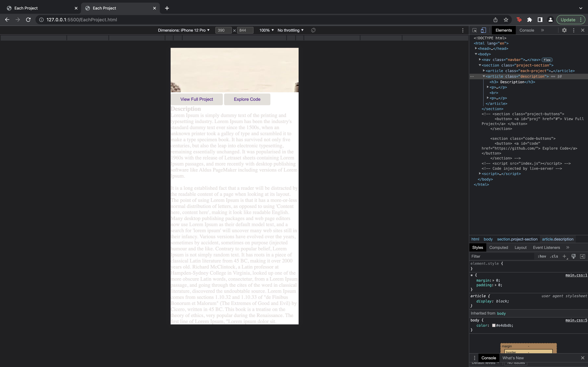The image size is (588, 367).
Task: Expand the nav navbar element node
Action: tap(480, 59)
